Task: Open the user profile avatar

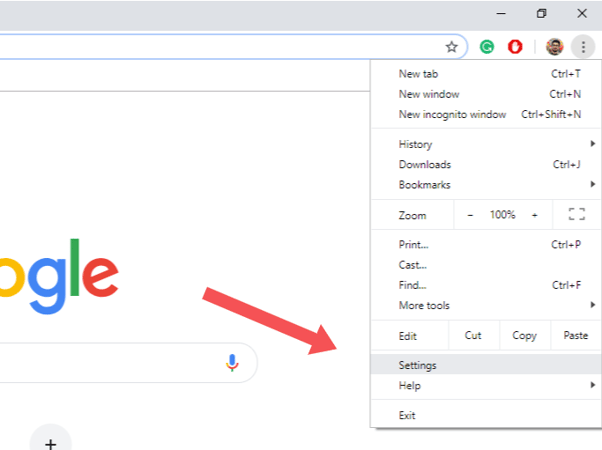Action: pyautogui.click(x=555, y=46)
